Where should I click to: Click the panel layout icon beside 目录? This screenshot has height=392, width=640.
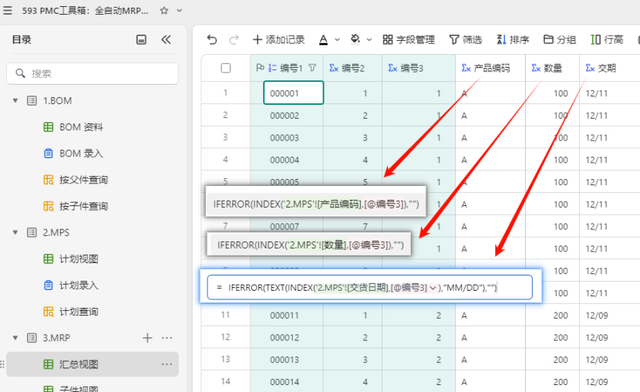(x=141, y=40)
